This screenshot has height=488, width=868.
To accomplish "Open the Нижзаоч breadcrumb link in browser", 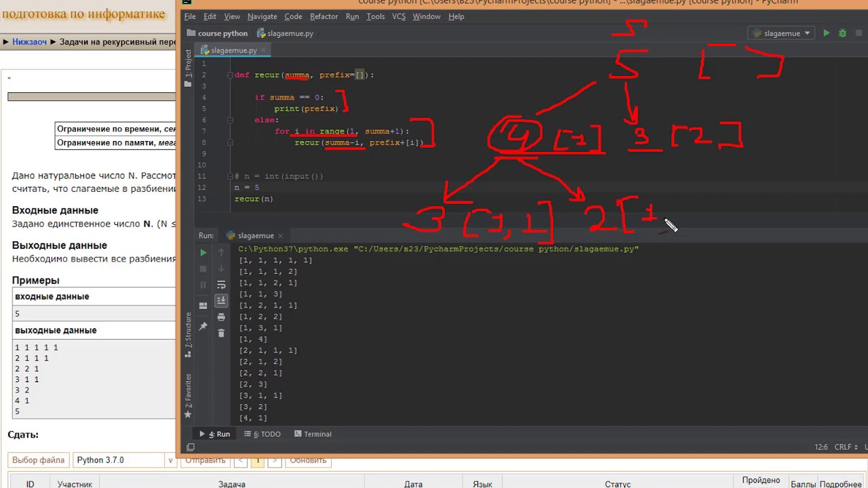I will 29,42.
